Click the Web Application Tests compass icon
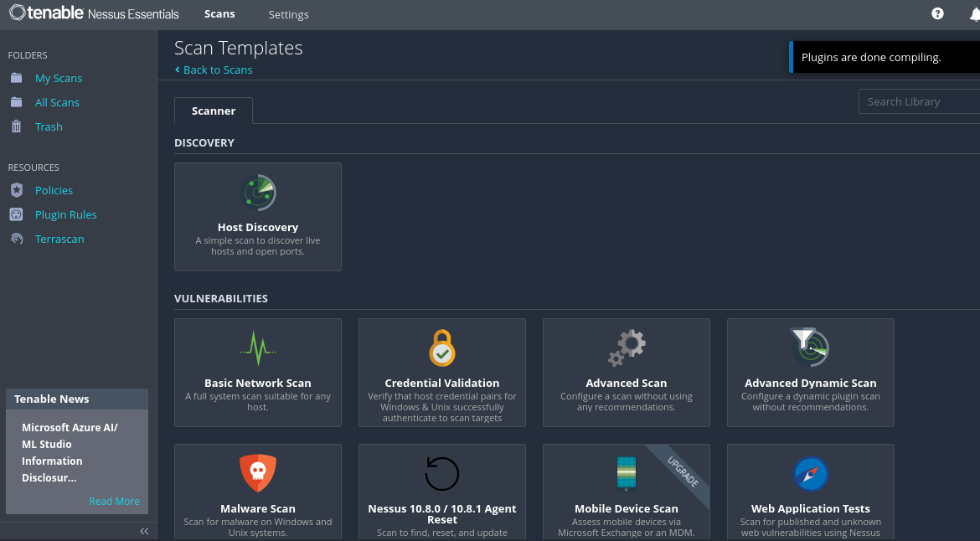 pyautogui.click(x=810, y=473)
